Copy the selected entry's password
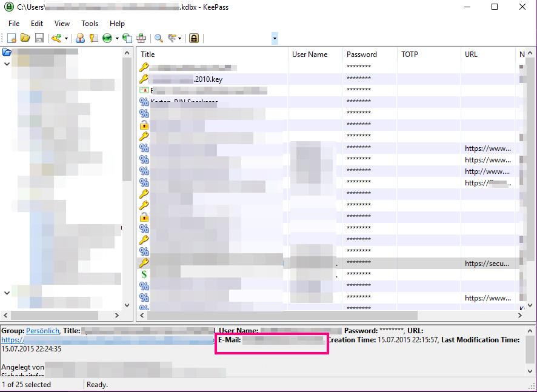 (x=94, y=38)
